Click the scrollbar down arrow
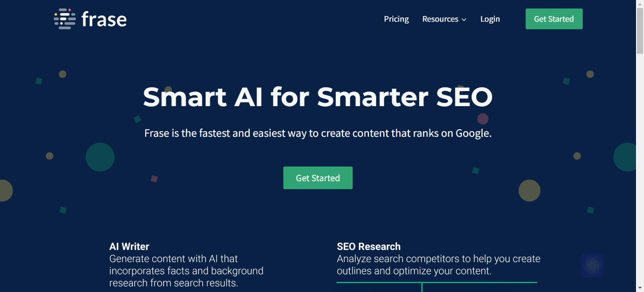The image size is (644, 292). point(640,287)
